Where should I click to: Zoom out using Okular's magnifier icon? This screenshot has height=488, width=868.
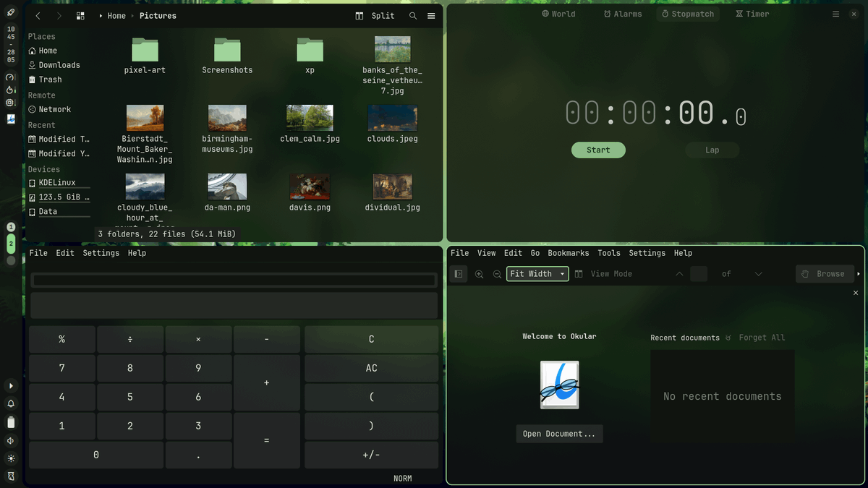[x=497, y=274]
